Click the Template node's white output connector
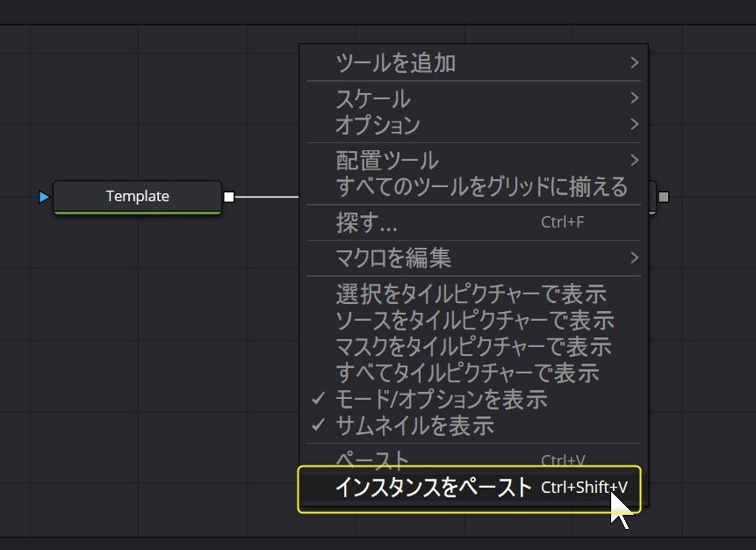The width and height of the screenshot is (756, 550). [229, 197]
